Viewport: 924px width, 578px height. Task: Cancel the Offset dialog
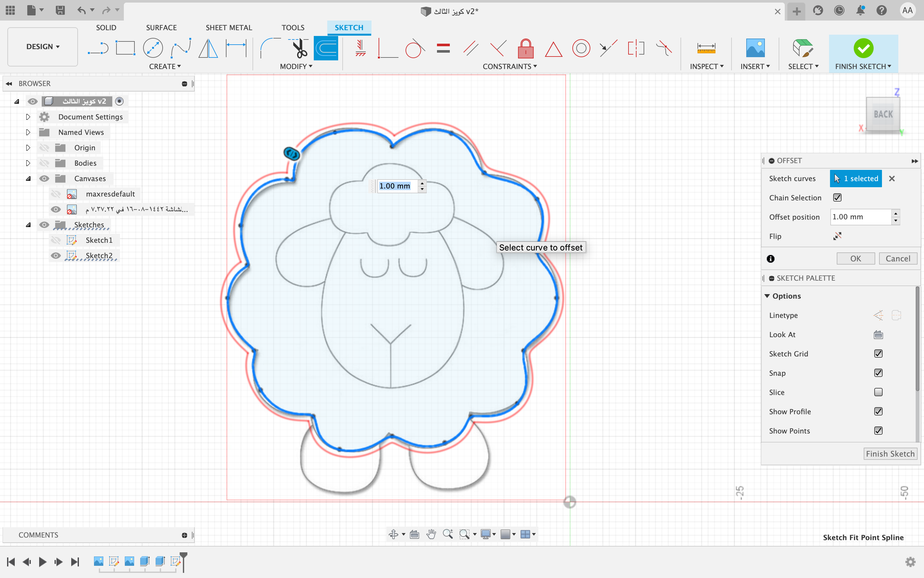(x=898, y=259)
